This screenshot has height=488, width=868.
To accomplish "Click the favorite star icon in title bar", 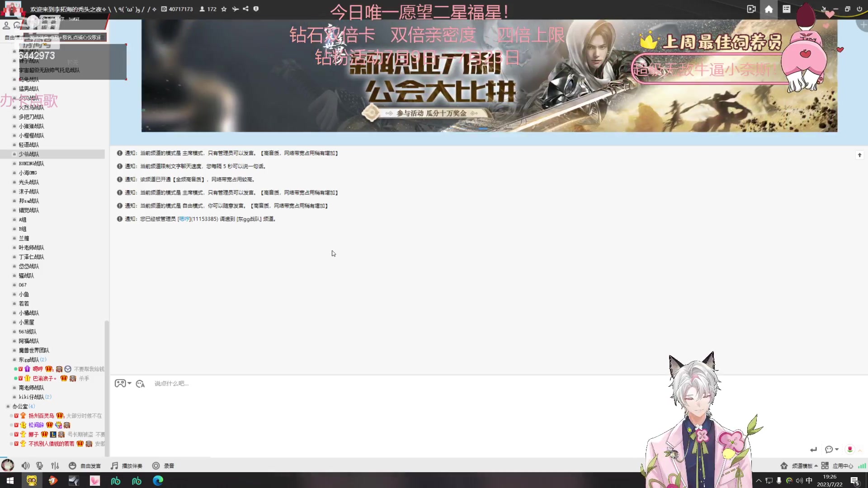I will (x=224, y=9).
